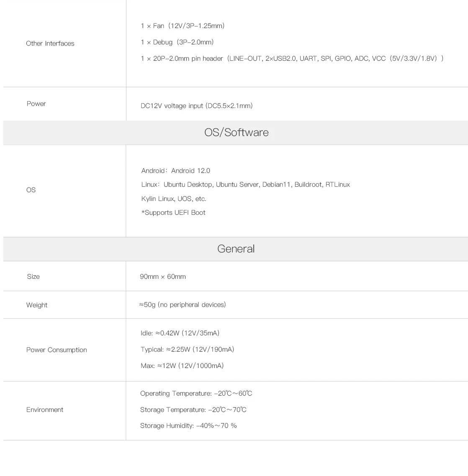
Task: Click the Size row label
Action: tap(33, 277)
